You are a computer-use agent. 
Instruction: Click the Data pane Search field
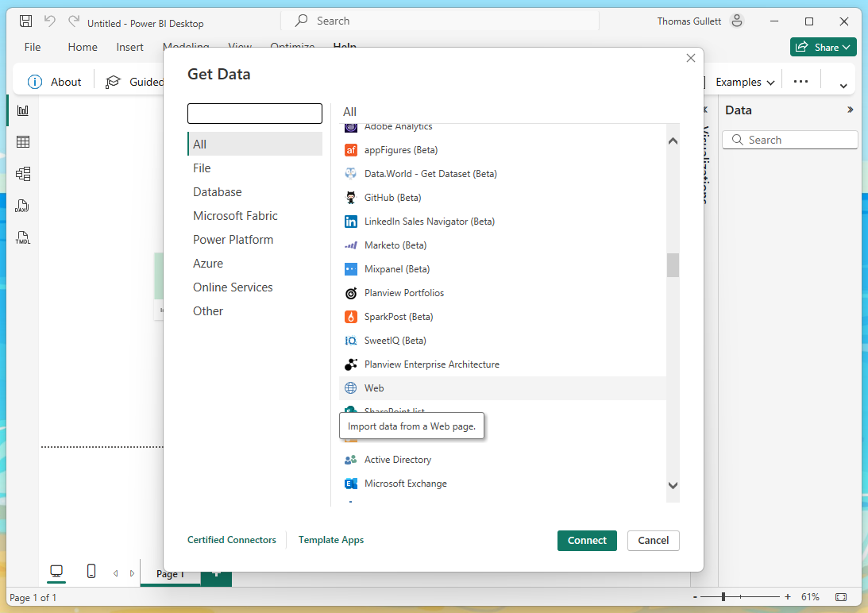pos(790,140)
